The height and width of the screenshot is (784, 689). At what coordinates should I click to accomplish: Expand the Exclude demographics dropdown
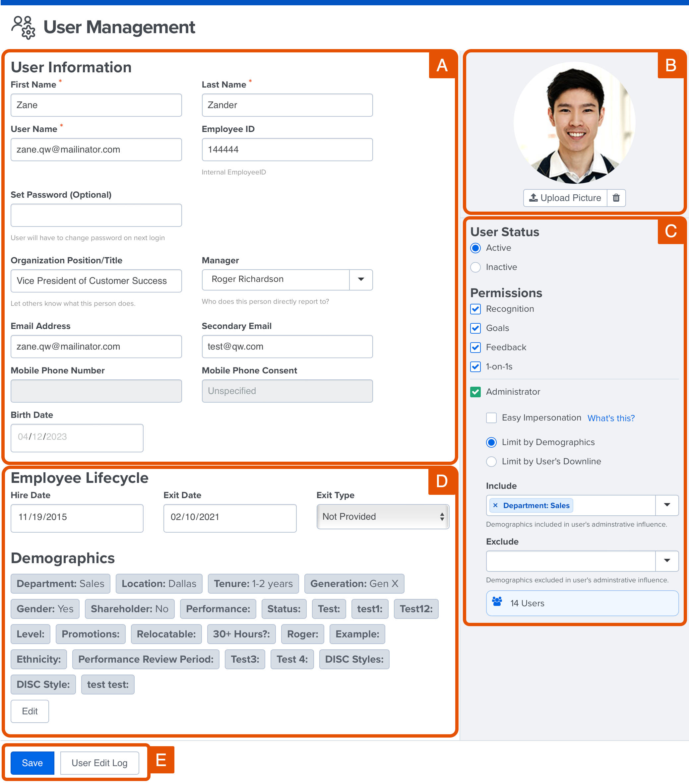667,561
